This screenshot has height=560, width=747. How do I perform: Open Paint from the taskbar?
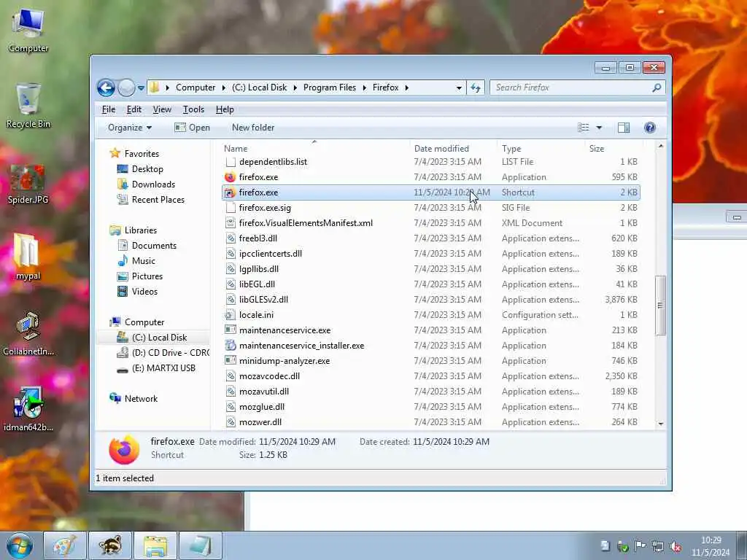click(x=65, y=545)
